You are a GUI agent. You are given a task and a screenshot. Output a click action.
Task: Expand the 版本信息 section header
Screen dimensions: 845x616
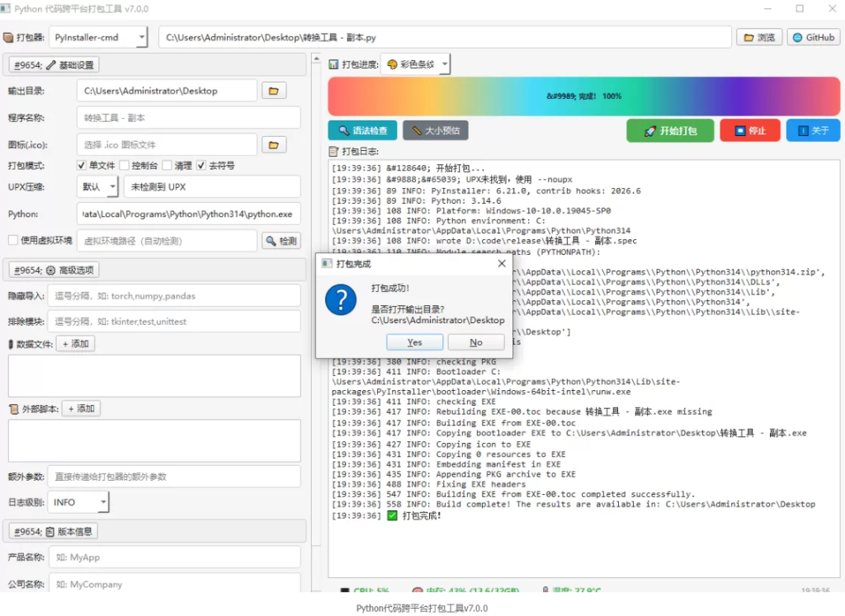(54, 531)
